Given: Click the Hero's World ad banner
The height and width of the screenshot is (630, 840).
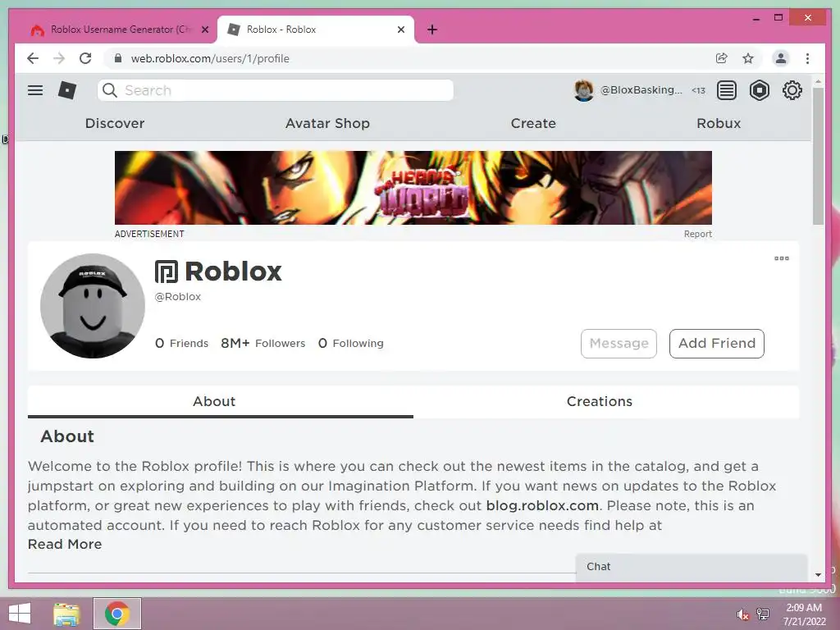Looking at the screenshot, I should [x=413, y=188].
